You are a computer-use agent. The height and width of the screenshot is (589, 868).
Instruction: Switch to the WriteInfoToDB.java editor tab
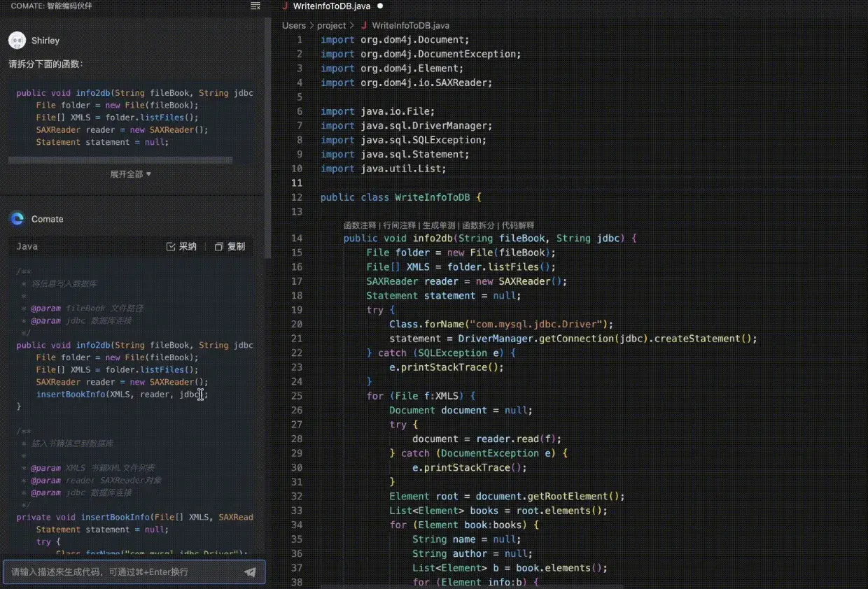(x=332, y=6)
